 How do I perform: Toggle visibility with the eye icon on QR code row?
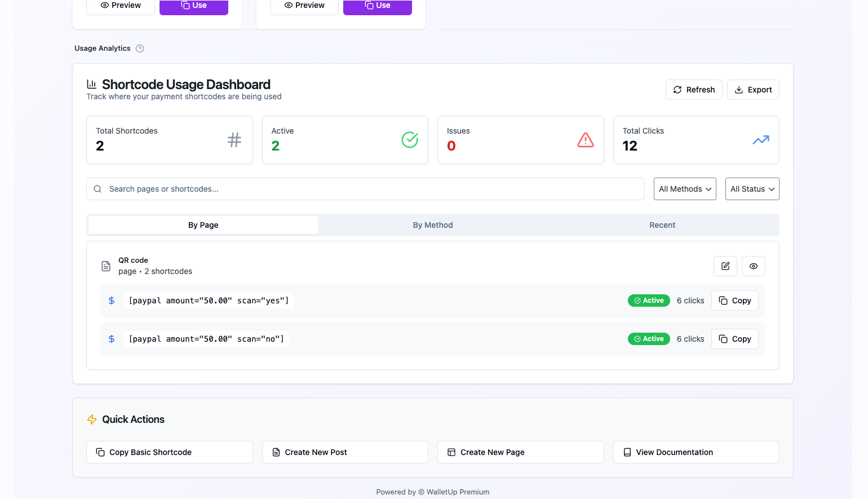pos(754,266)
